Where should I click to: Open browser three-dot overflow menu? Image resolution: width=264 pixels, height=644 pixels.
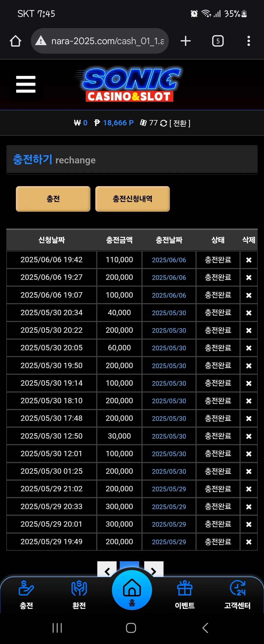pyautogui.click(x=248, y=41)
